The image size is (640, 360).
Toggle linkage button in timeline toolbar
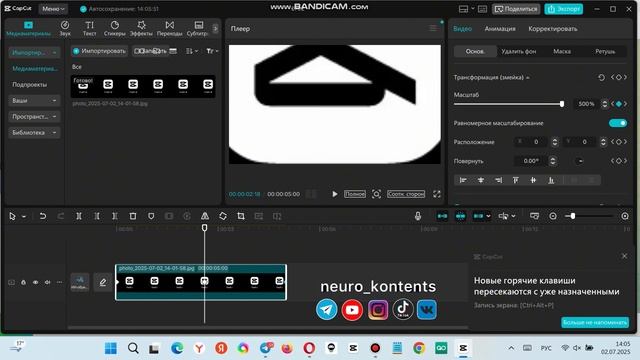(x=478, y=216)
